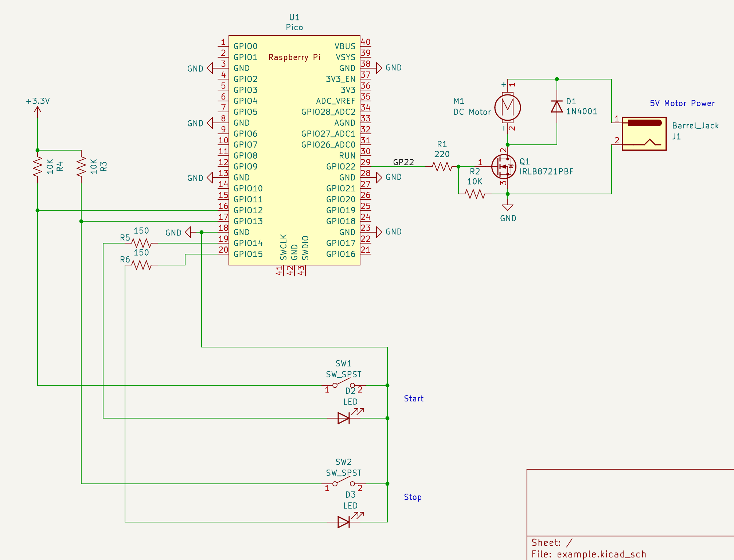Click the '5V Motor Power' text note
Viewport: 734px width, 560px height.
click(x=682, y=103)
